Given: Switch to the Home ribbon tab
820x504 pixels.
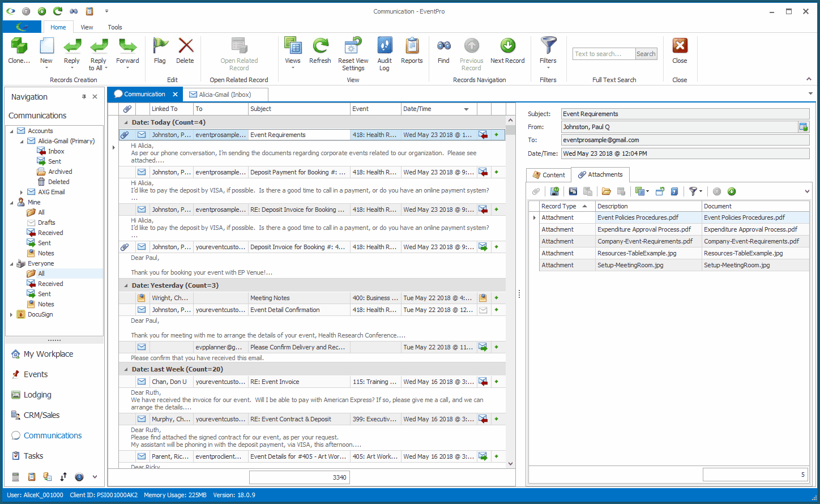Looking at the screenshot, I should (58, 27).
